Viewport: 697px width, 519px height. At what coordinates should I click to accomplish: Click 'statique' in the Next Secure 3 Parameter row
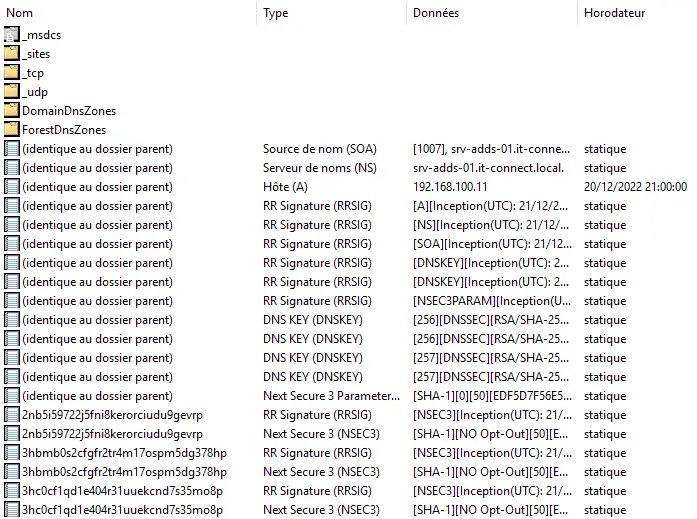(x=605, y=396)
